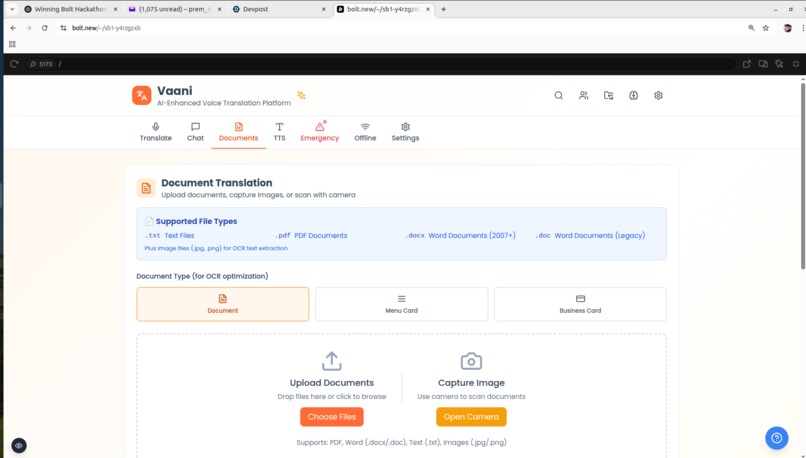Switch to the Winning Bolt Hackathon browser tab
Image resolution: width=806 pixels, height=458 pixels.
click(x=70, y=9)
